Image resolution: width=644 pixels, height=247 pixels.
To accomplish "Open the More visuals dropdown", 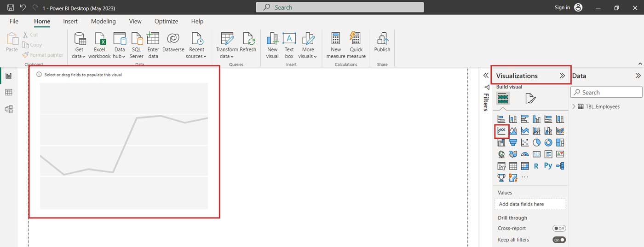I will 308,46.
